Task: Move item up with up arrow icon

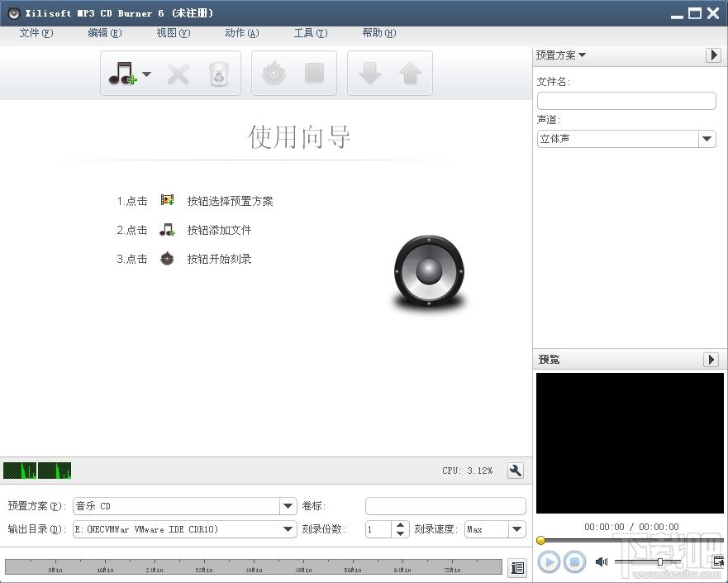Action: coord(411,74)
